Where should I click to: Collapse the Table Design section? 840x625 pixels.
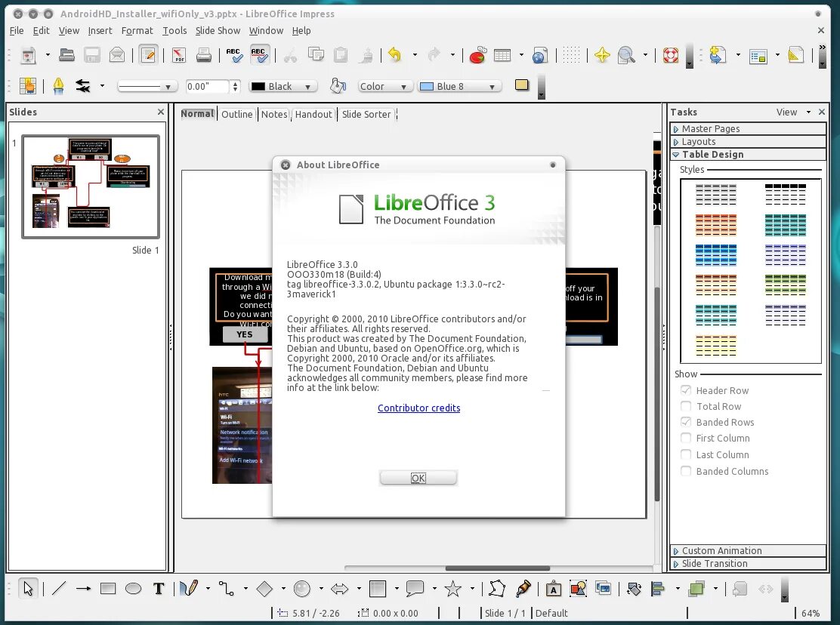(x=748, y=154)
